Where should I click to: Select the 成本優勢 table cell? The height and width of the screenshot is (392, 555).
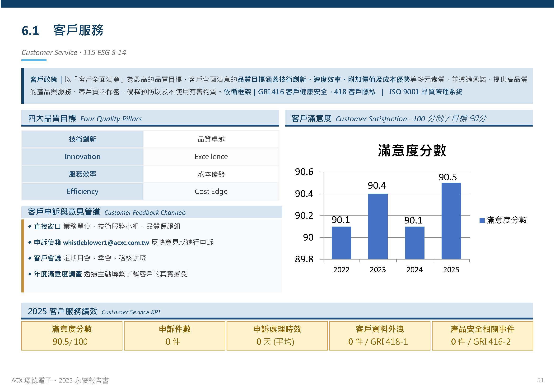(x=211, y=174)
